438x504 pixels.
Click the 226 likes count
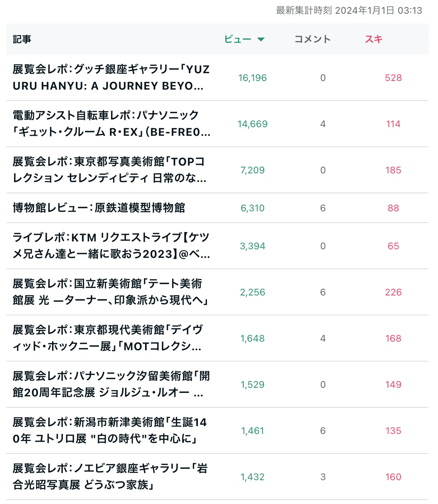click(393, 292)
